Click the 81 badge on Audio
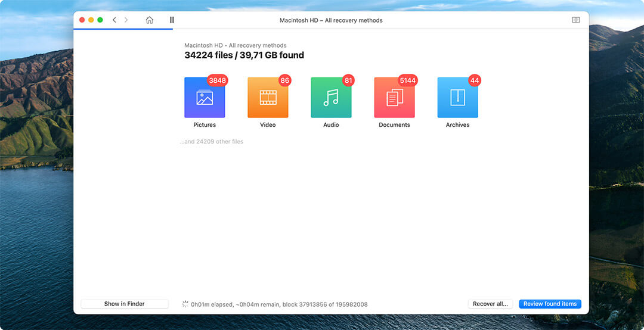This screenshot has width=644, height=330. (348, 80)
